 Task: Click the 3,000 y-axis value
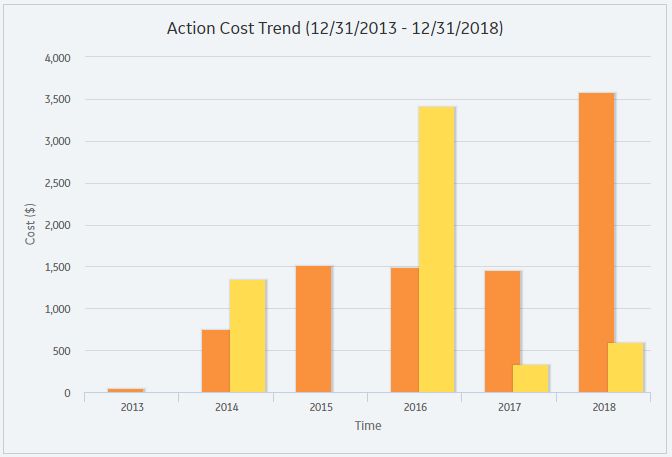point(57,141)
